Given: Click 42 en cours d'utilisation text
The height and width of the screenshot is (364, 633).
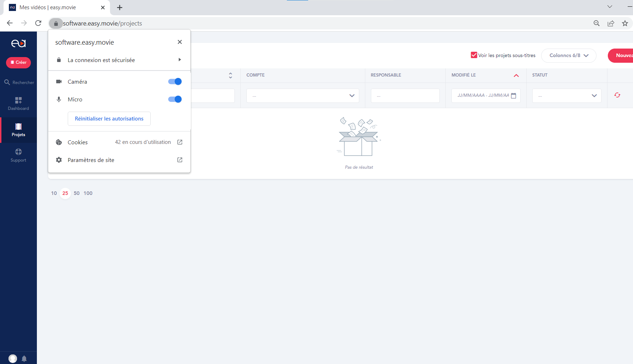Looking at the screenshot, I should [143, 142].
